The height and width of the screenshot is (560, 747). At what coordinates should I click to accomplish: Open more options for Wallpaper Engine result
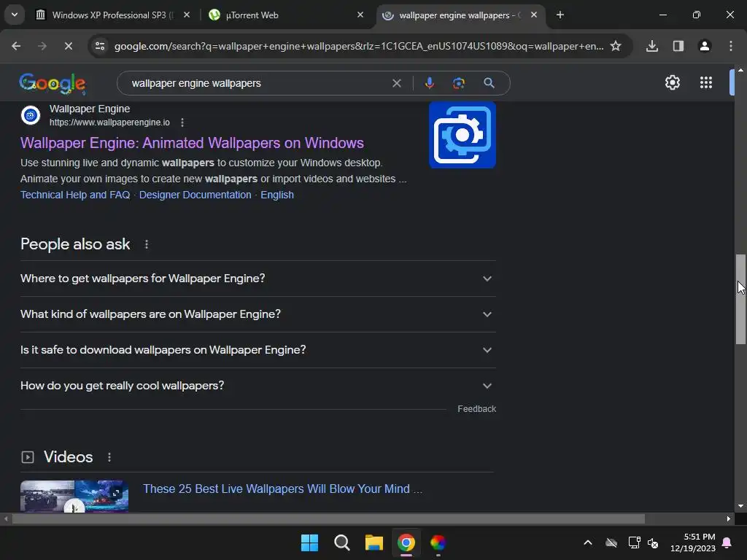182,122
